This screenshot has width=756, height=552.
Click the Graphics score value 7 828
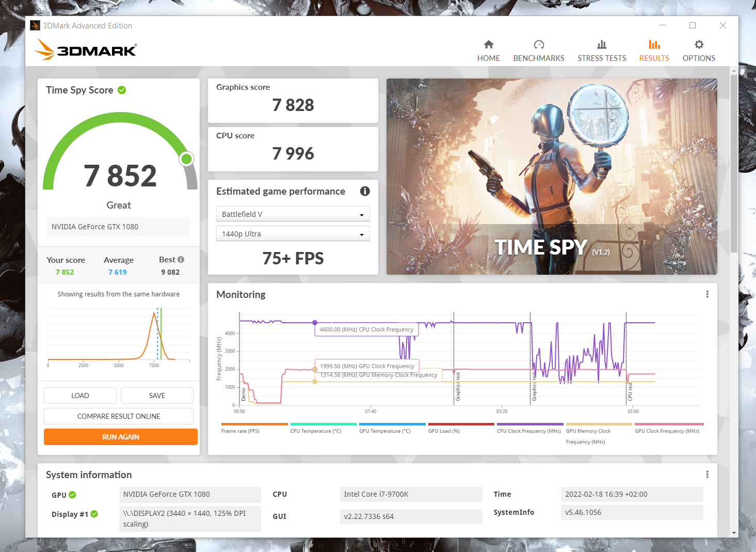293,105
